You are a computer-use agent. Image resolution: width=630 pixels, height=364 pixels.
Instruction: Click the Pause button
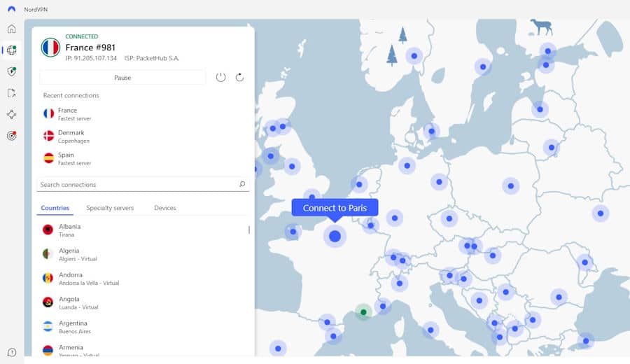122,78
